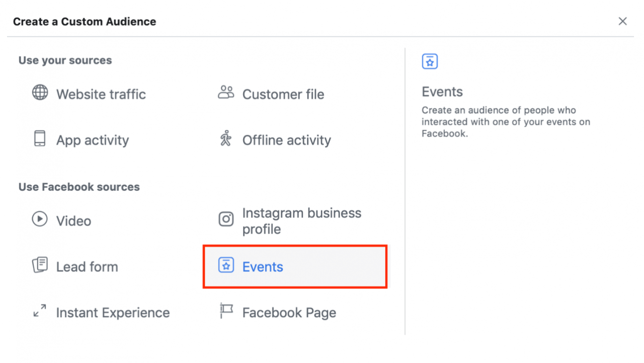
Task: Select Instagram business profile option text
Action: pyautogui.click(x=302, y=221)
